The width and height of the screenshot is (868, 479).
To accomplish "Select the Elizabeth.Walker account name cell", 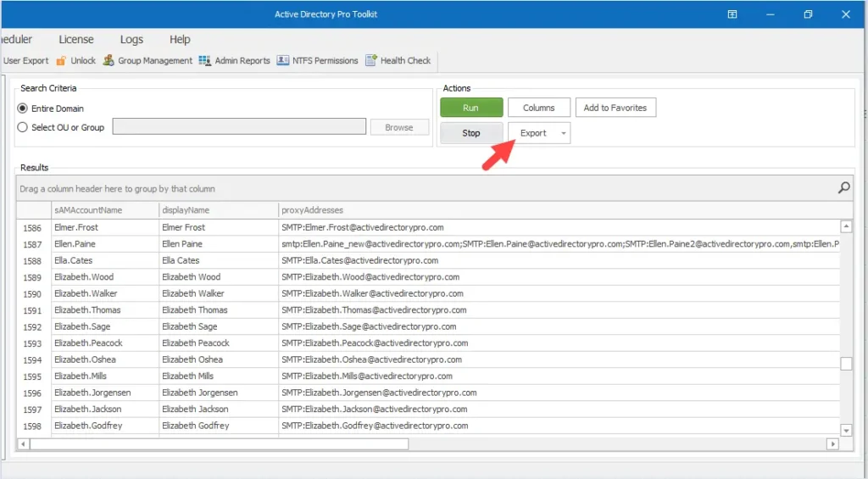I will coord(105,293).
